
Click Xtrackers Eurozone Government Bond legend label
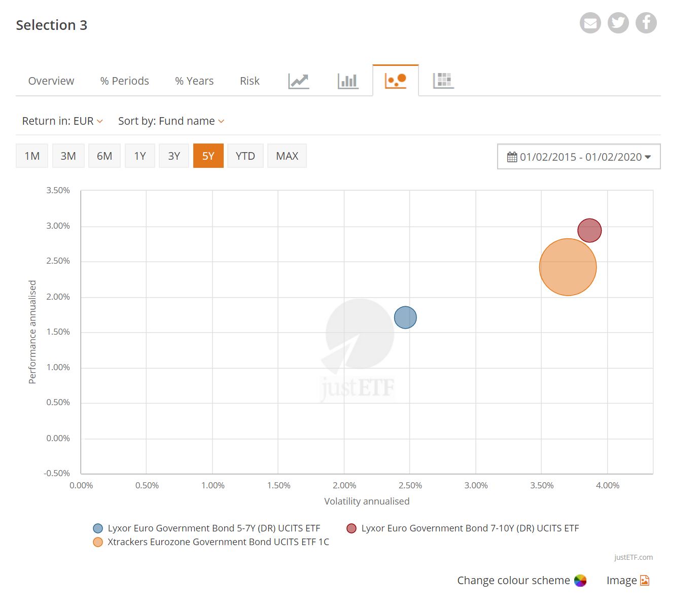click(219, 542)
